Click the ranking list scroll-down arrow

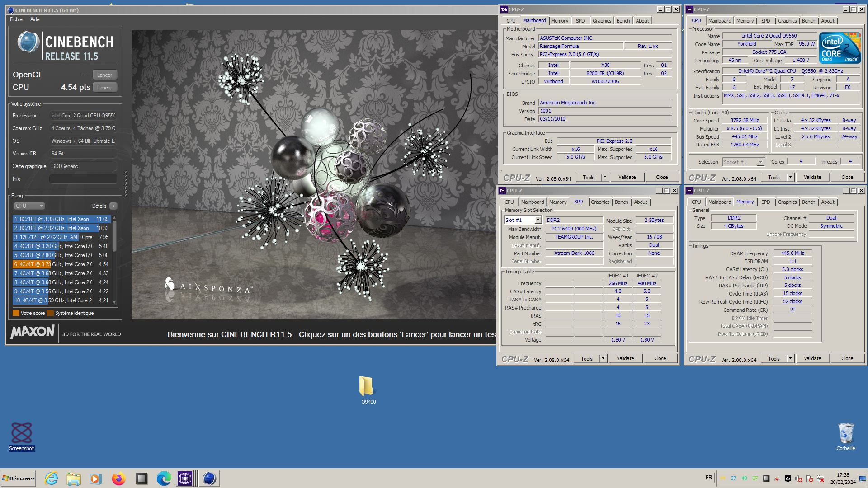114,302
